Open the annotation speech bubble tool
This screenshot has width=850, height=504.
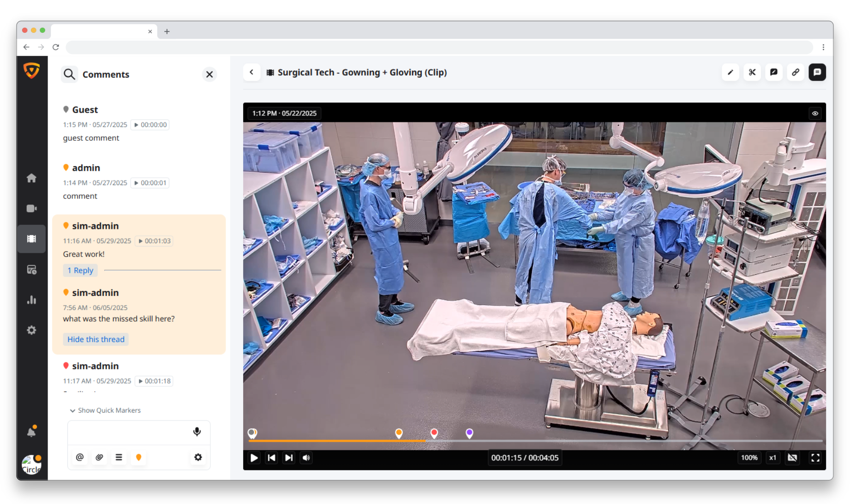point(774,72)
